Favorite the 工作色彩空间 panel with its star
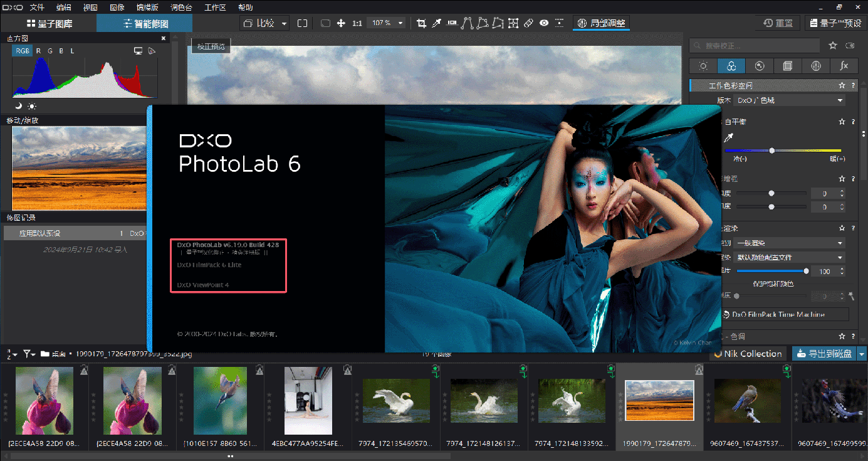Image resolution: width=868 pixels, height=461 pixels. tap(842, 86)
